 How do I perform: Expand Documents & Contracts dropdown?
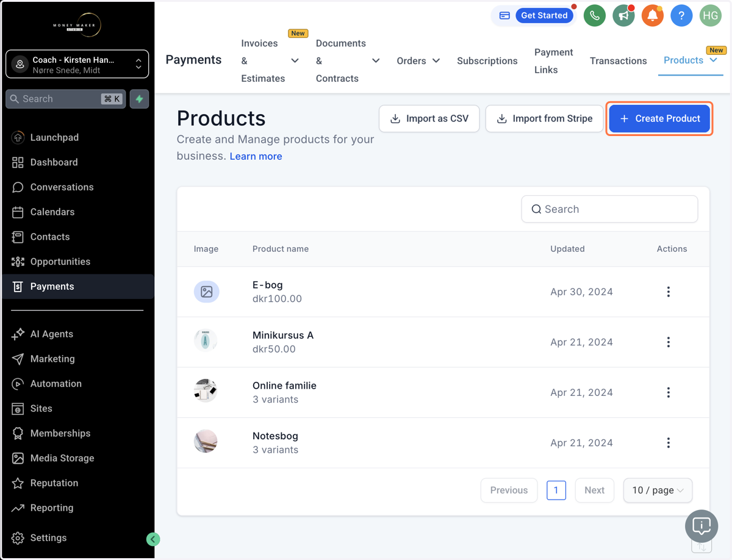coord(376,60)
